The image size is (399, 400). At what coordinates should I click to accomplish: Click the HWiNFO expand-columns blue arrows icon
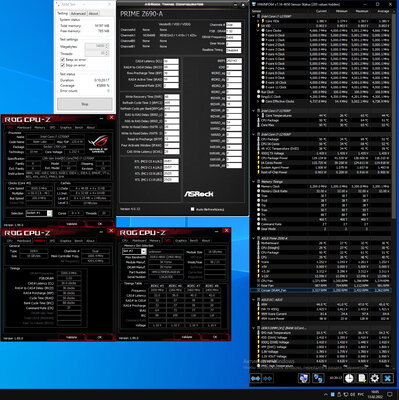pos(256,378)
